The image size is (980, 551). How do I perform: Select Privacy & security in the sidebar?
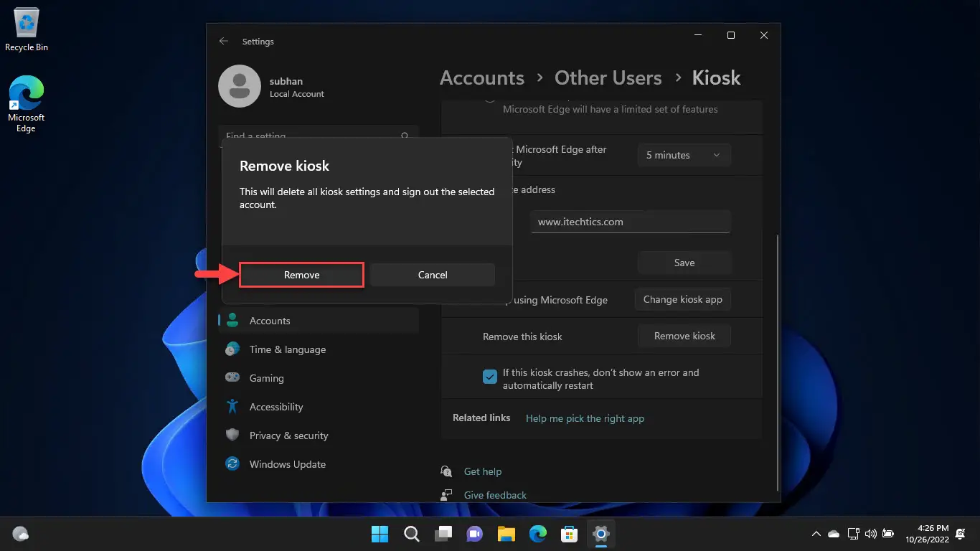tap(319, 435)
